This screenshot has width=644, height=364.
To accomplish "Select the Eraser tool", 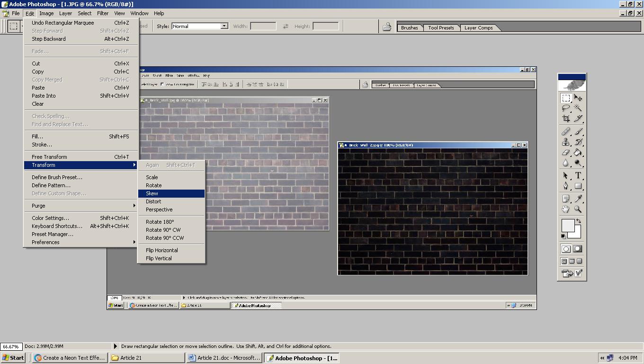I will click(566, 152).
